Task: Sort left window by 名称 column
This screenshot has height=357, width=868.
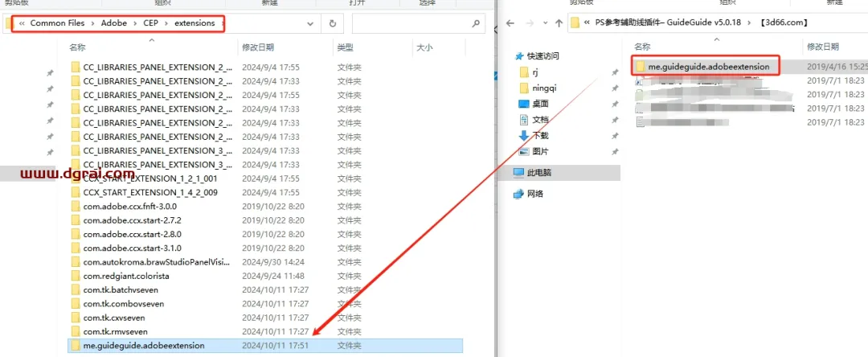Action: pos(77,48)
